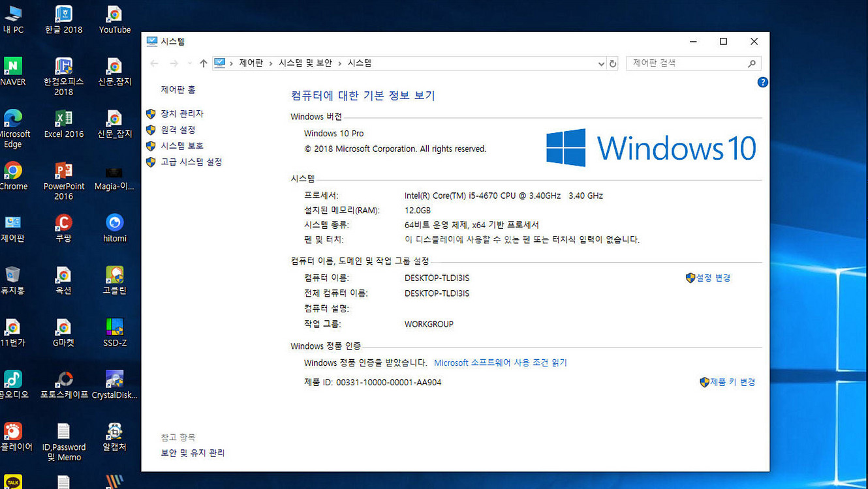Open 고급 시스템 설정
The height and width of the screenshot is (489, 868).
191,162
